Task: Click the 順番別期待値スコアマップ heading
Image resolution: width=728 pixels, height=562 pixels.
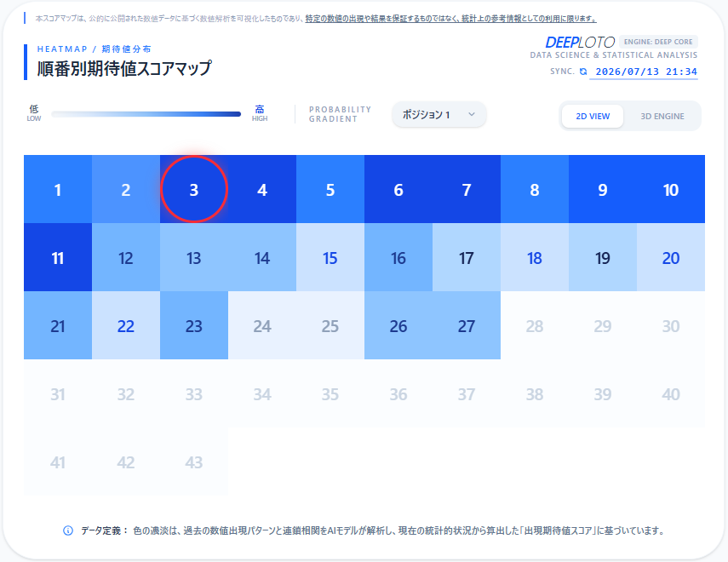Action: pyautogui.click(x=124, y=68)
